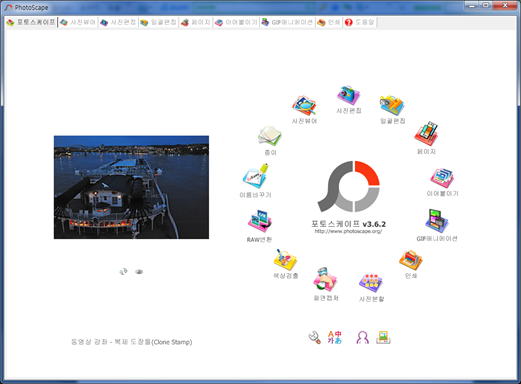Change language with the A中가あ icon
This screenshot has height=384, width=521.
(334, 337)
